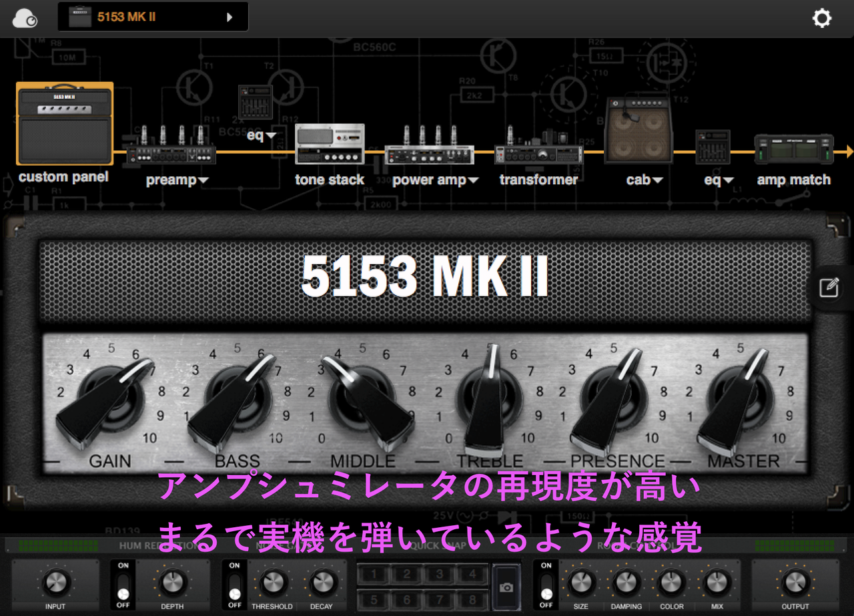Select the EQ module before tone stack
This screenshot has width=854, height=616.
256,103
